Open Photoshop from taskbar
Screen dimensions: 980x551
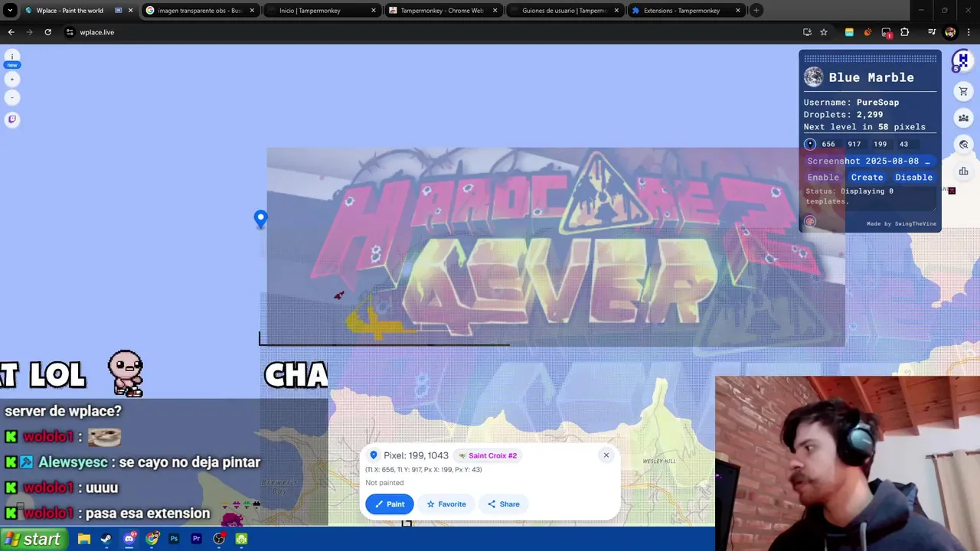pos(174,539)
